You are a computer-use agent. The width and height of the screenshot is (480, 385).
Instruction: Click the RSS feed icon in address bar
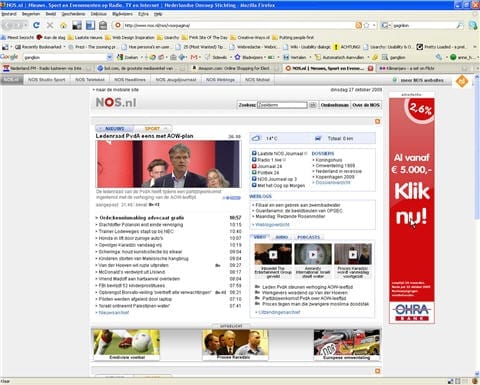tap(359, 25)
